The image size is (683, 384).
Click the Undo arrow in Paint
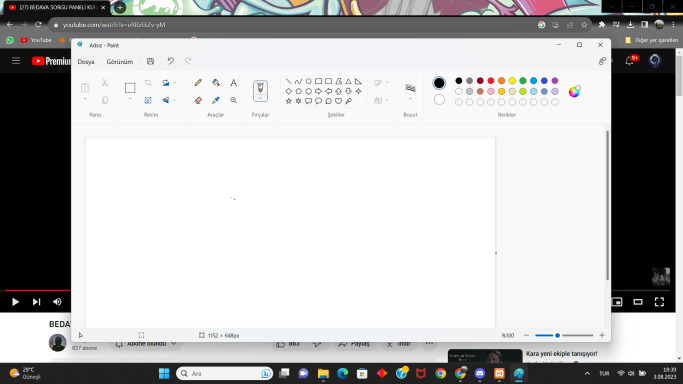click(171, 61)
